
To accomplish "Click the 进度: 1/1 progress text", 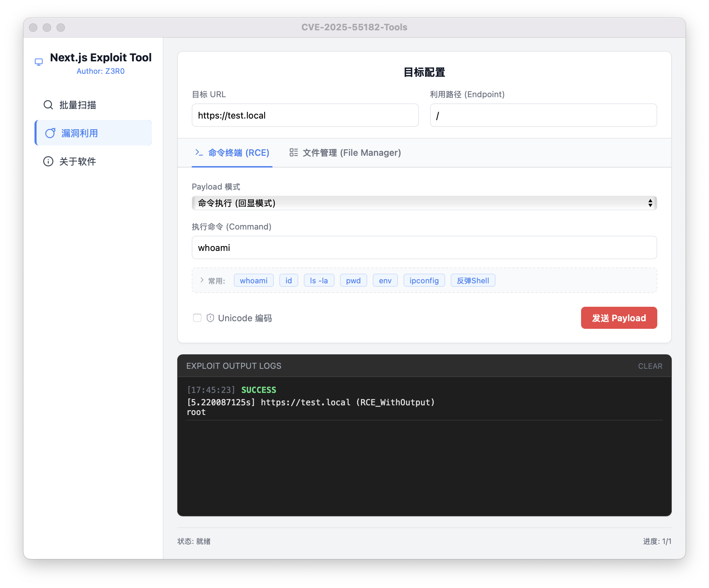I will pyautogui.click(x=657, y=541).
